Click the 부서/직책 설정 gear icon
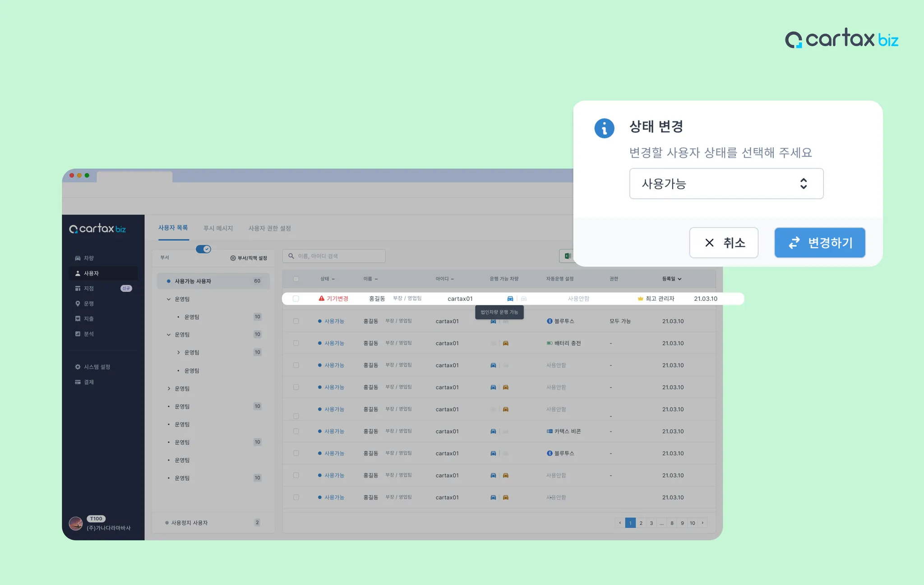Screen dimensions: 924x585 [233, 258]
